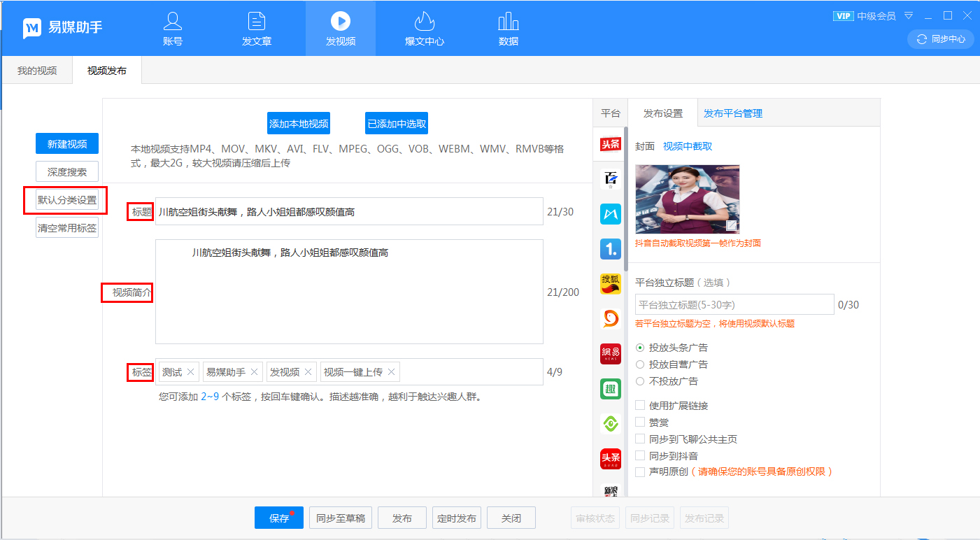980x540 pixels.
Task: Select the first red 头条 platform icon
Action: click(x=610, y=144)
